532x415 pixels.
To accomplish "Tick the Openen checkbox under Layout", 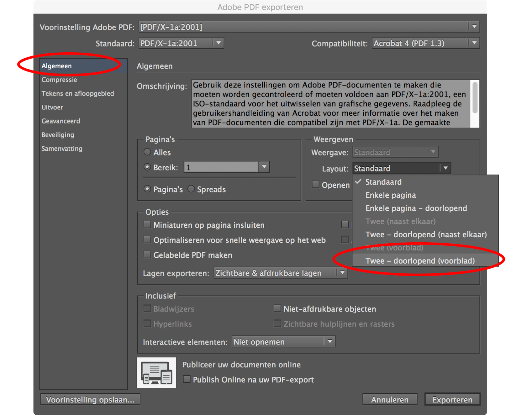I will pyautogui.click(x=316, y=184).
